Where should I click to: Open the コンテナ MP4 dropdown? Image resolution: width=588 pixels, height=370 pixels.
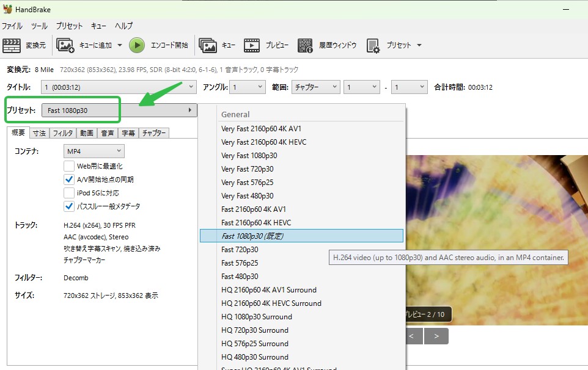click(94, 151)
